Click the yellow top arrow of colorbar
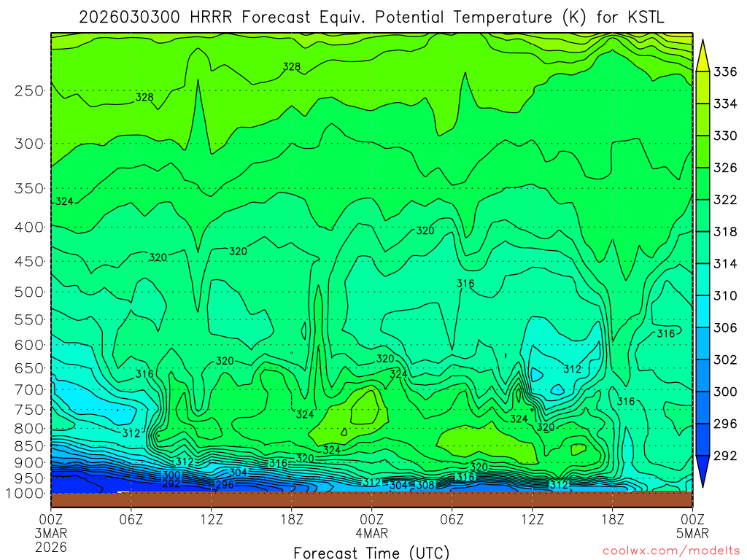This screenshot has height=560, width=747. [x=703, y=58]
